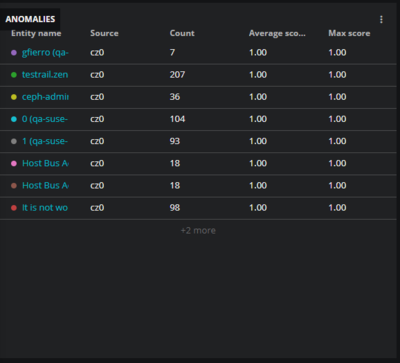Select average score 1.00 in 0 (qa-suse- row
The width and height of the screenshot is (400, 363).
[258, 119]
